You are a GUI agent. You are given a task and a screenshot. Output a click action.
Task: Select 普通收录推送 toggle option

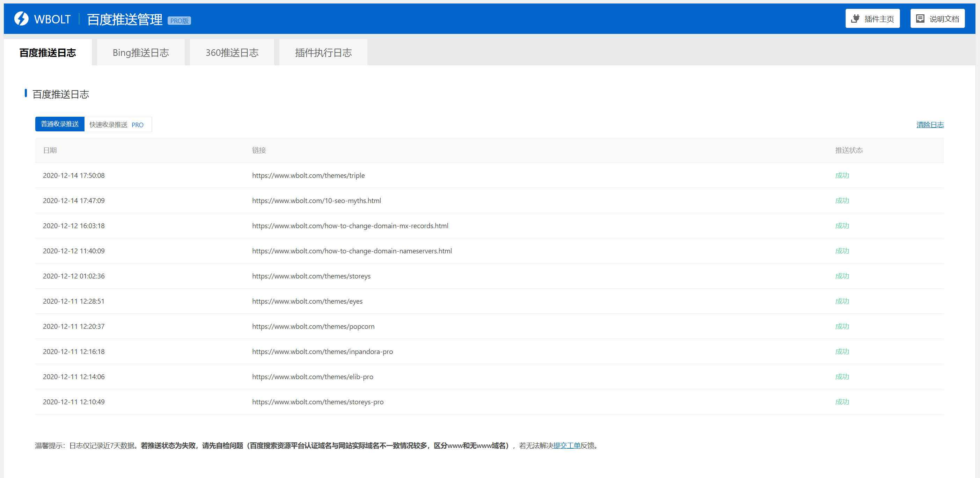click(60, 124)
